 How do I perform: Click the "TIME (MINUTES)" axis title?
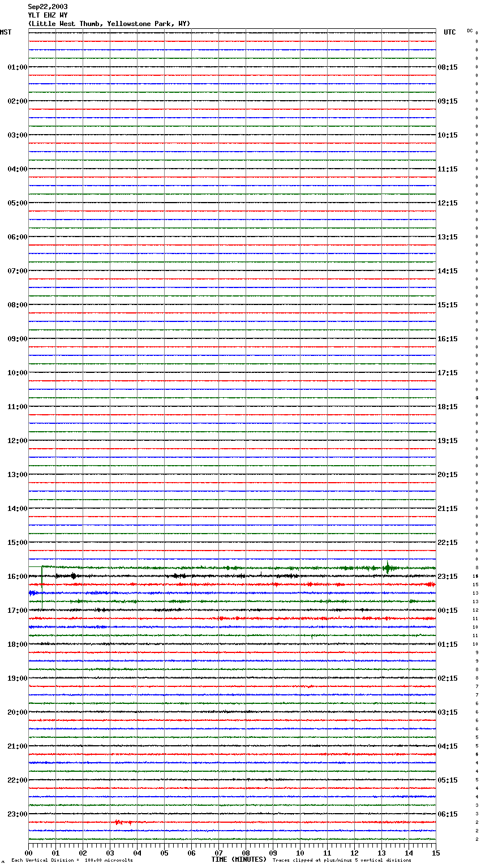239,860
